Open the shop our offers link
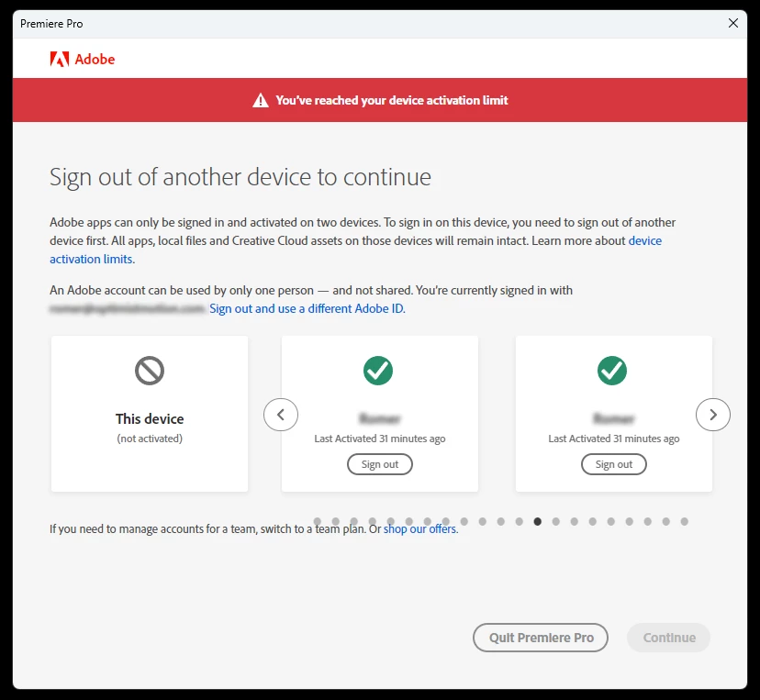 420,529
